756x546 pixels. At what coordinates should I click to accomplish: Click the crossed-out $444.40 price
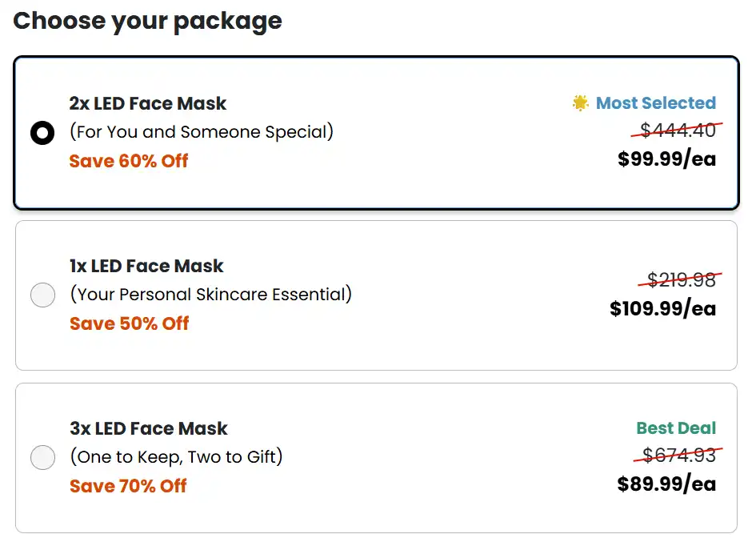click(x=678, y=130)
